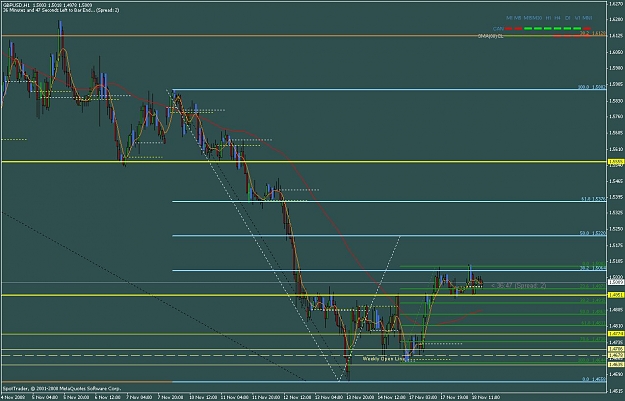
Task: Click the 1.6270 price axis label
Action: click(615, 4)
